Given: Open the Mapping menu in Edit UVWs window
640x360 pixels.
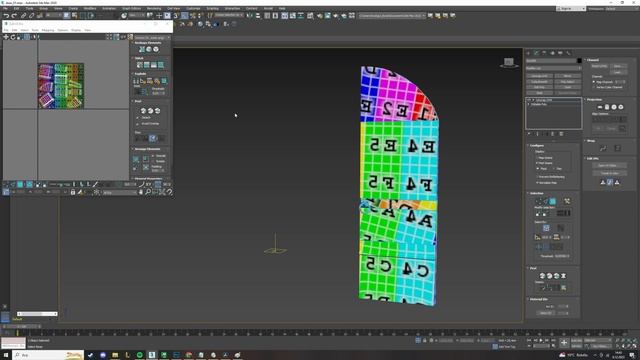Looking at the screenshot, I should point(48,30).
